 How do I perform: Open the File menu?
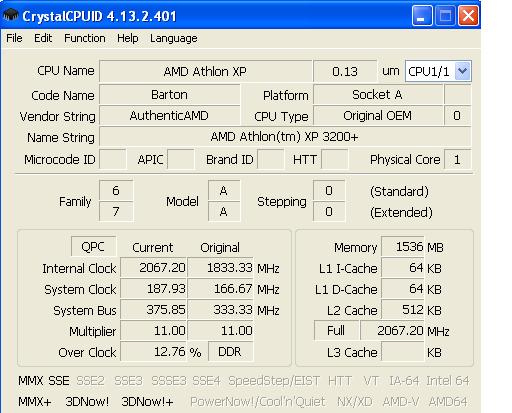[14, 38]
